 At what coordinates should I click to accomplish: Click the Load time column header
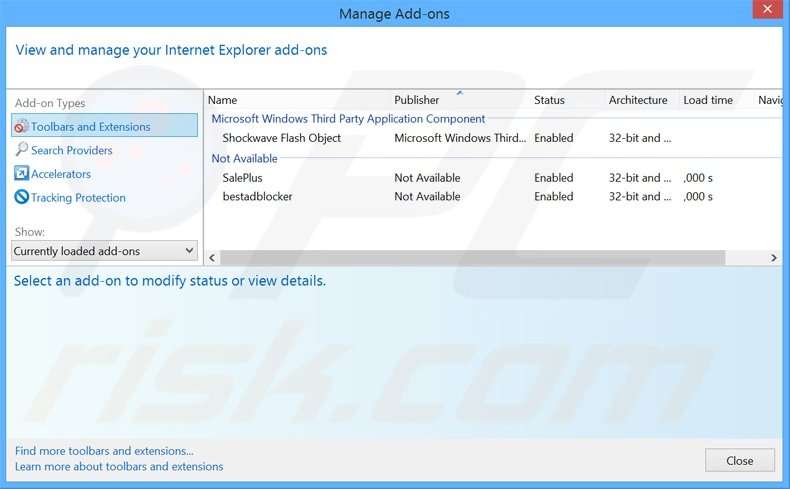[716, 100]
